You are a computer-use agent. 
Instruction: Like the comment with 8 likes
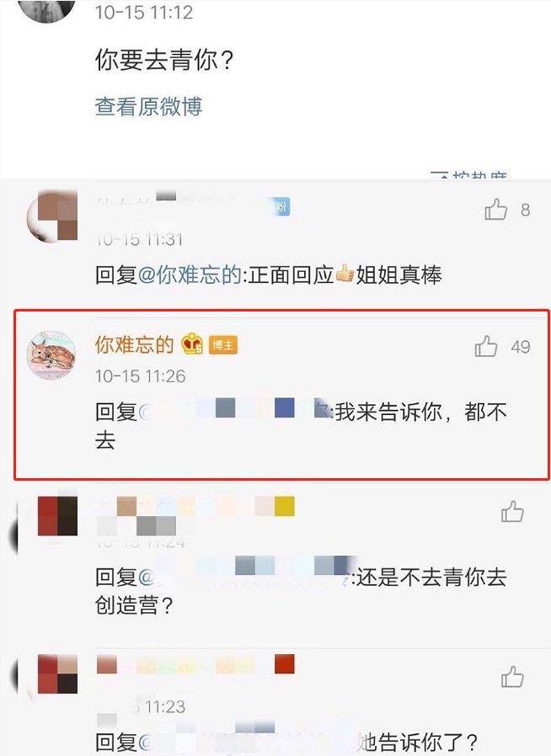[x=495, y=210]
